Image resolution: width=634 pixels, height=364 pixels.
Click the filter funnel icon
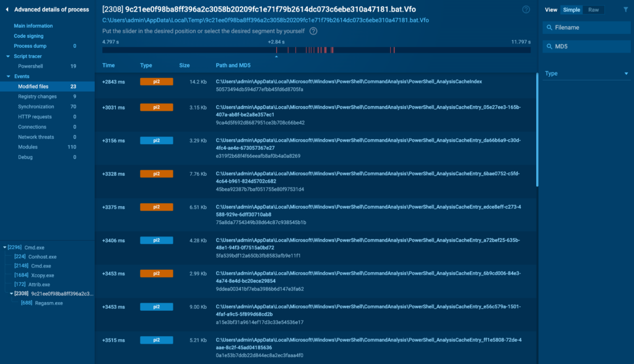coord(625,10)
